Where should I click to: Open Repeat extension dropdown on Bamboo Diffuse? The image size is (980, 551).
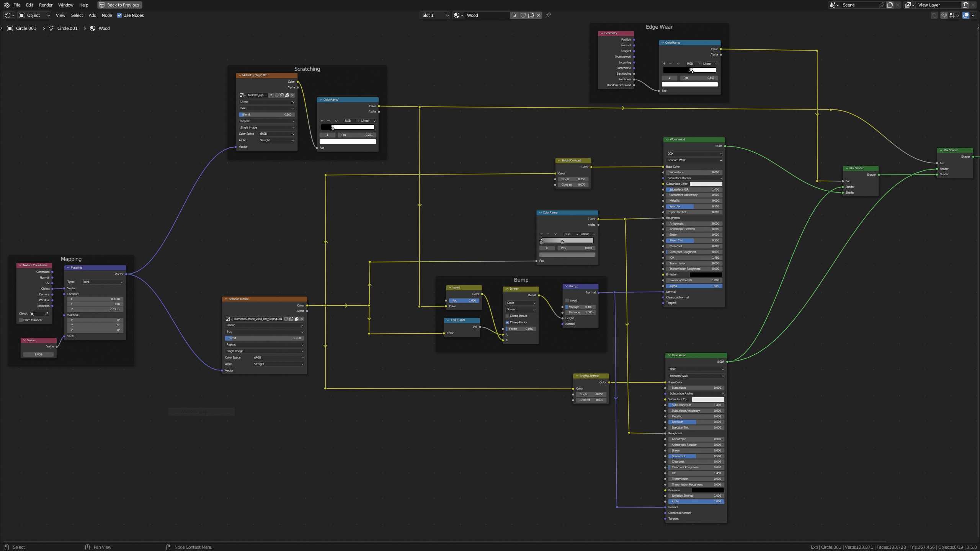[265, 345]
